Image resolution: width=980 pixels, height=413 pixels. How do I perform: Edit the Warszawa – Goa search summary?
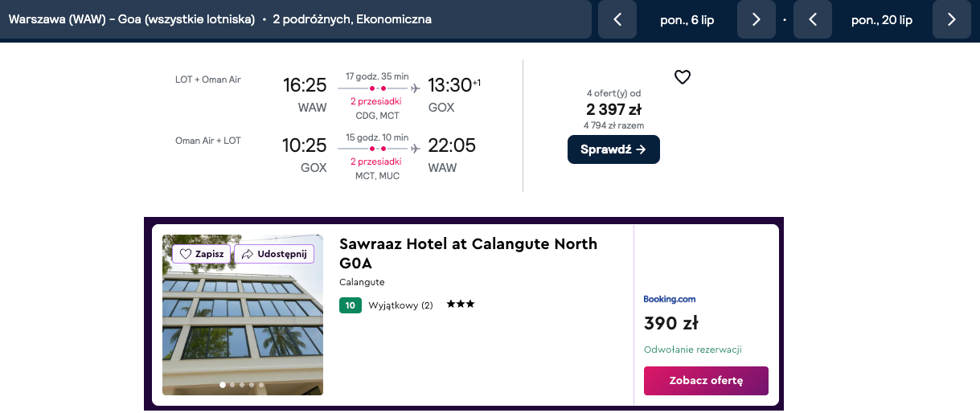[219, 19]
